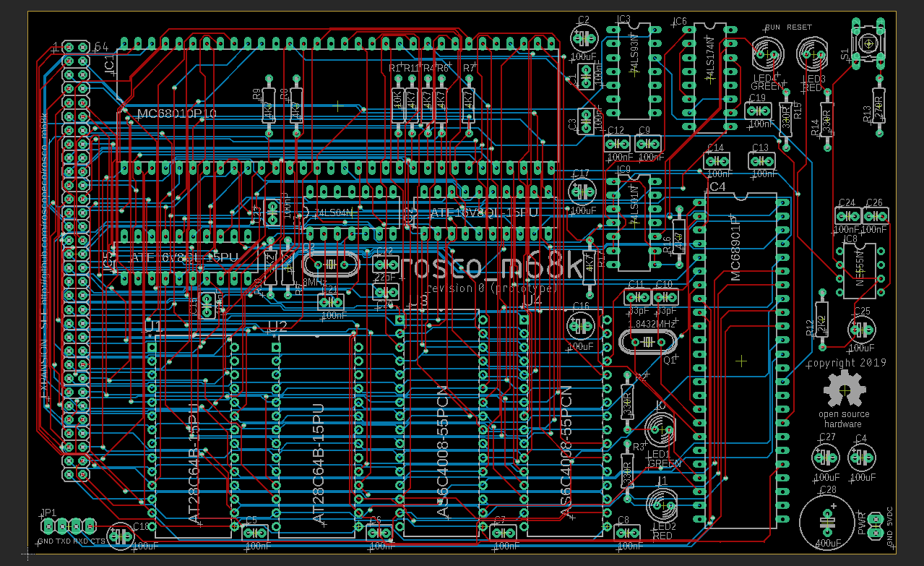Select the 8MHz crystal oscillator footprint
The height and width of the screenshot is (566, 924).
330,265
